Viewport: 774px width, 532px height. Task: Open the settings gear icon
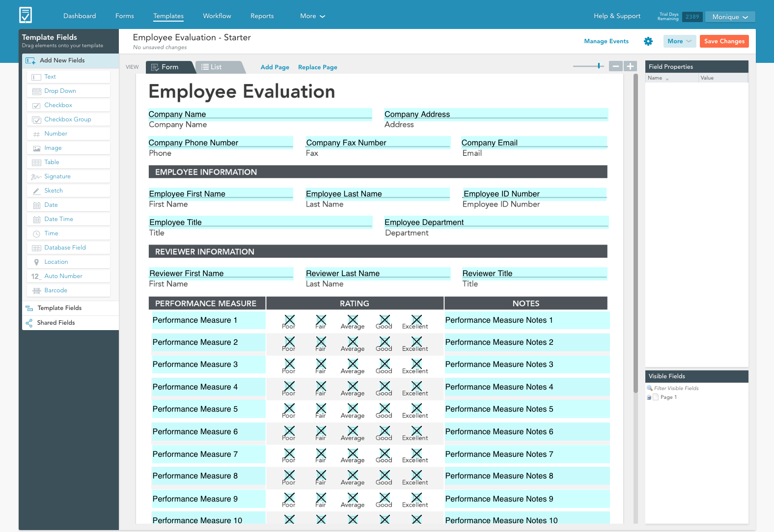coord(648,41)
